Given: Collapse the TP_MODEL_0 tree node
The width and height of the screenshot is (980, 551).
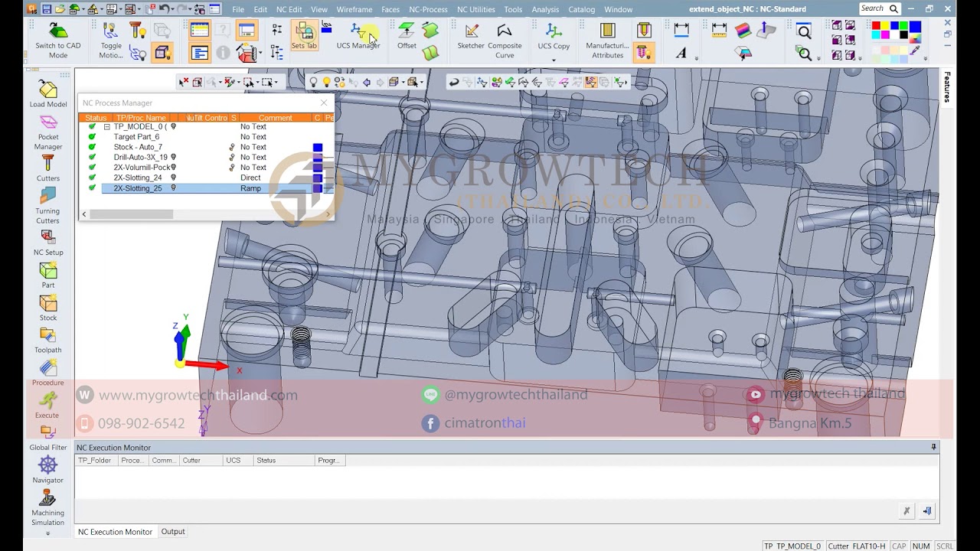Looking at the screenshot, I should click(107, 126).
